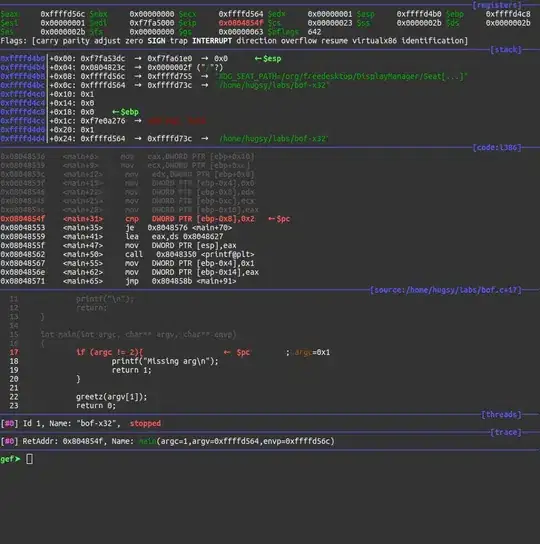Image resolution: width=540 pixels, height=544 pixels.
Task: Click the [threads] section header
Action: coord(501,415)
